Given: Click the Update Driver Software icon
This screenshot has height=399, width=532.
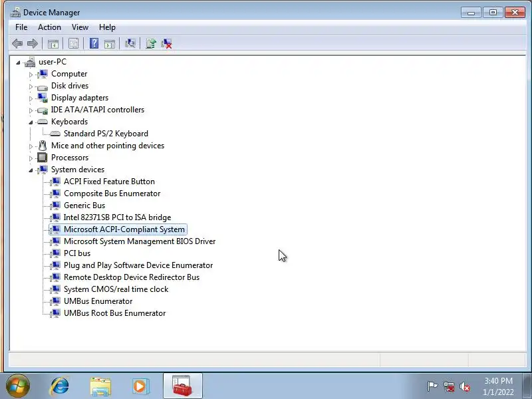Looking at the screenshot, I should (x=151, y=43).
